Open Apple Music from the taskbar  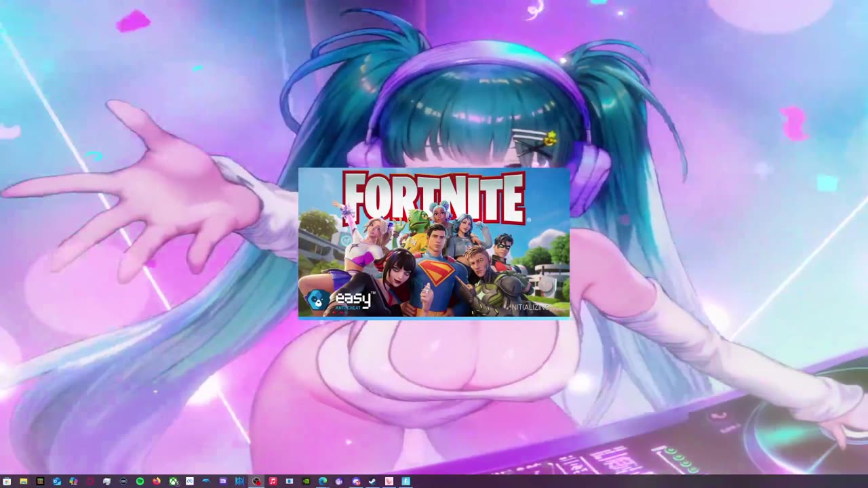pyautogui.click(x=273, y=481)
